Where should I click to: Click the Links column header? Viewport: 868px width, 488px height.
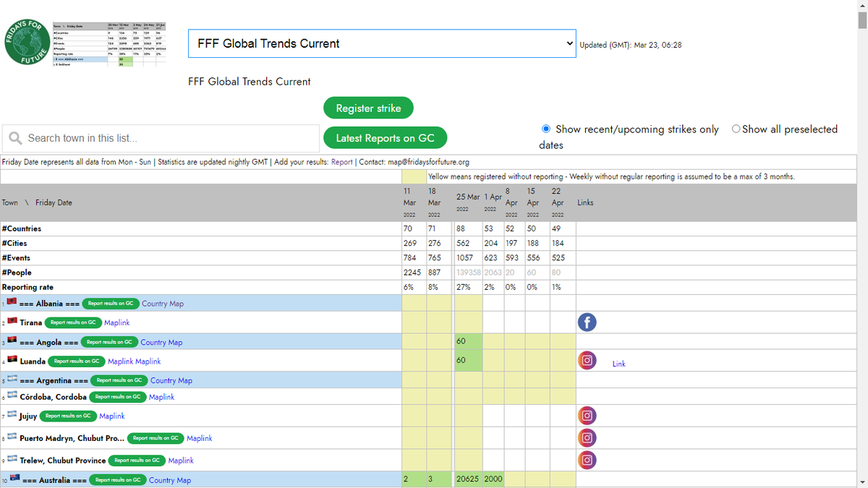pos(585,202)
